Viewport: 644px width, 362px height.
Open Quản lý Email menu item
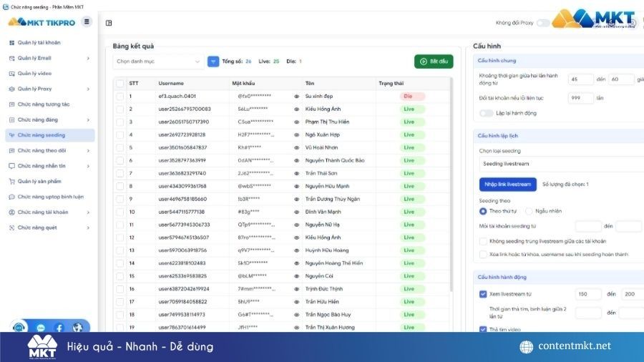point(49,58)
